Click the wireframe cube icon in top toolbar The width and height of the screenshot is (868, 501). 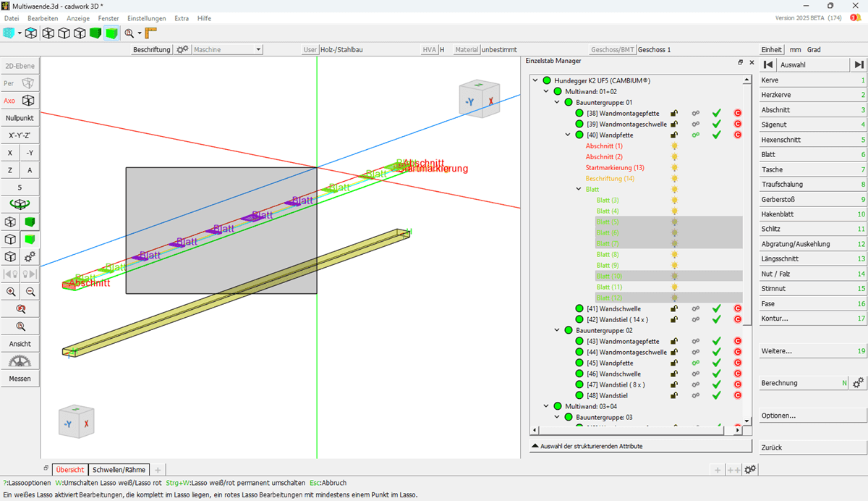pos(48,33)
